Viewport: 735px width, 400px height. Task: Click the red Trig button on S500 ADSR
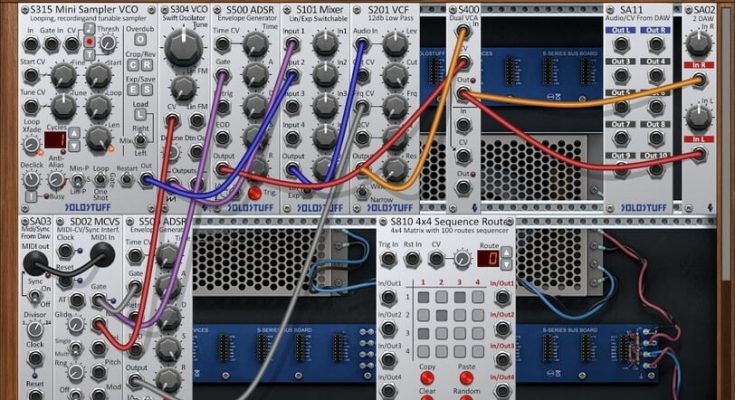[x=254, y=192]
